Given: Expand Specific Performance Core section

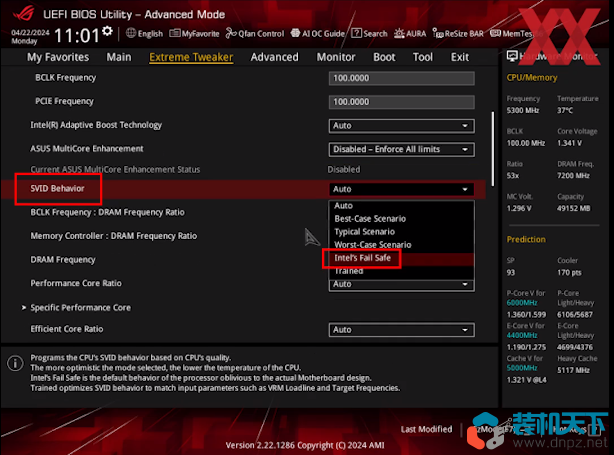Looking at the screenshot, I should tap(80, 307).
